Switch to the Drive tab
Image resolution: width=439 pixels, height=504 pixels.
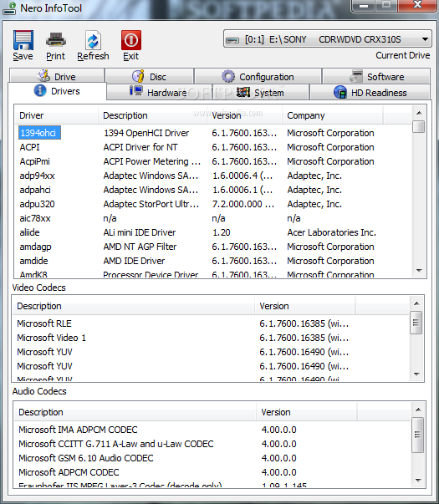57,76
